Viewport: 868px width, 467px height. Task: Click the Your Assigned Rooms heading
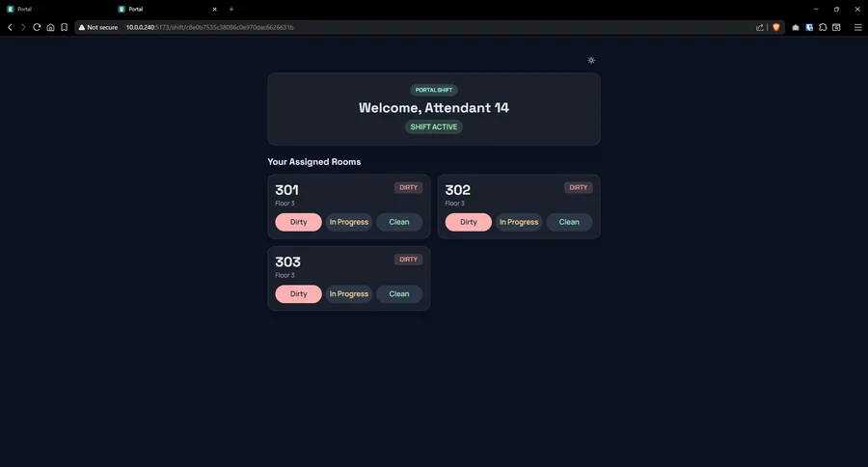(313, 162)
